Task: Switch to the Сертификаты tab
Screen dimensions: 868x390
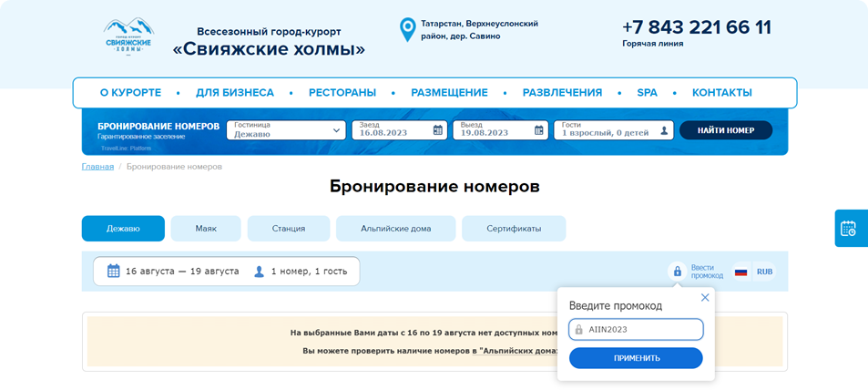Action: point(514,228)
